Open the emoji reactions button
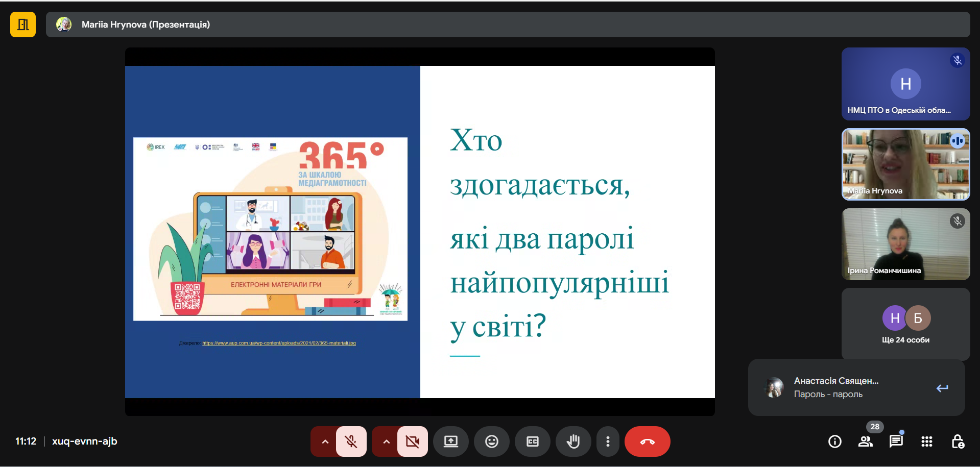 pos(491,441)
